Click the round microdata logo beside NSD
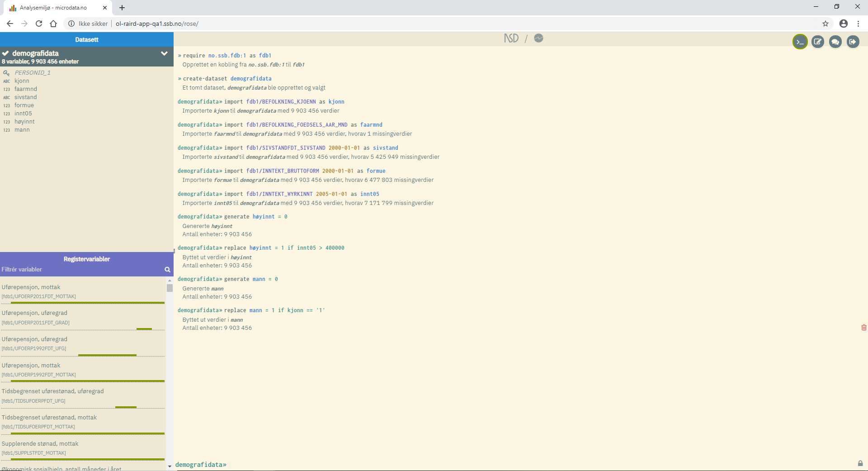The width and height of the screenshot is (868, 471). (x=538, y=38)
